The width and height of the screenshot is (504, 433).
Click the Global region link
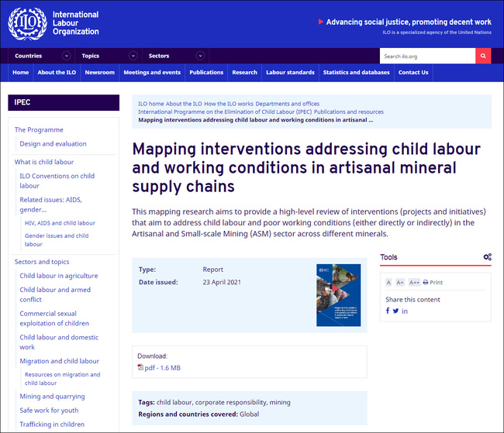click(x=249, y=414)
